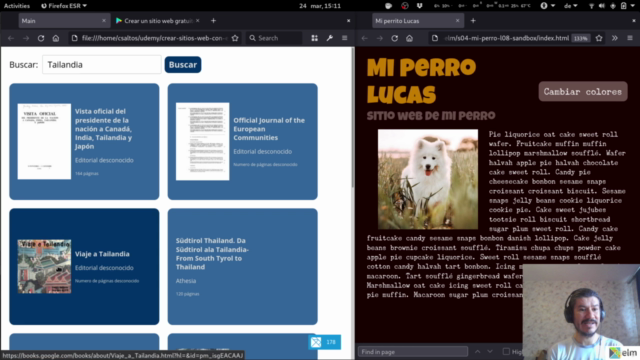This screenshot has height=360, width=640.
Task: Click the Official Journal cover thumbnail
Action: coord(202,141)
